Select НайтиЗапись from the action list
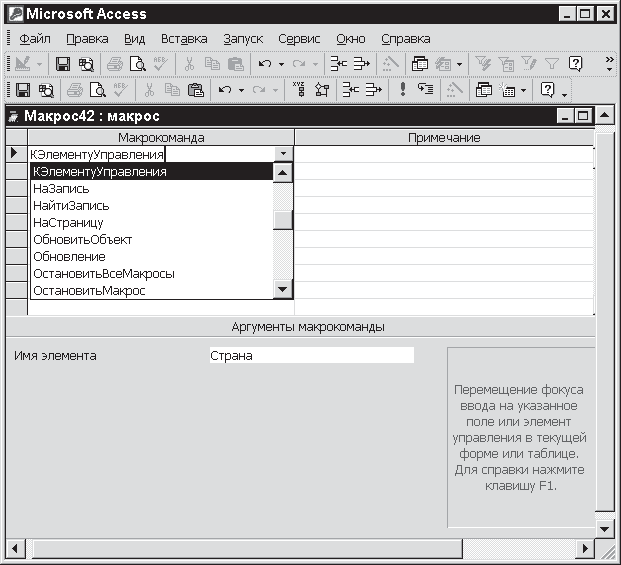The image size is (621, 565). click(71, 205)
